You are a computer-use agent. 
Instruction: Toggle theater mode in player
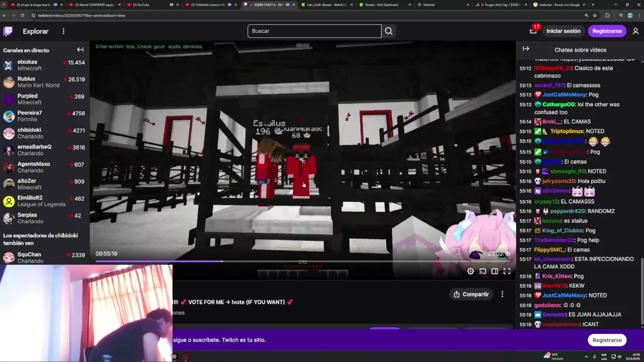495,271
